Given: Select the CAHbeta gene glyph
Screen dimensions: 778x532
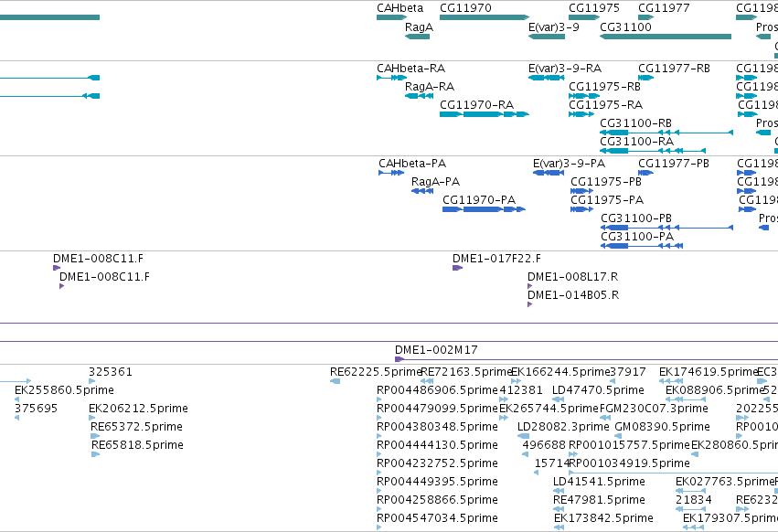Looking at the screenshot, I should 391,17.
